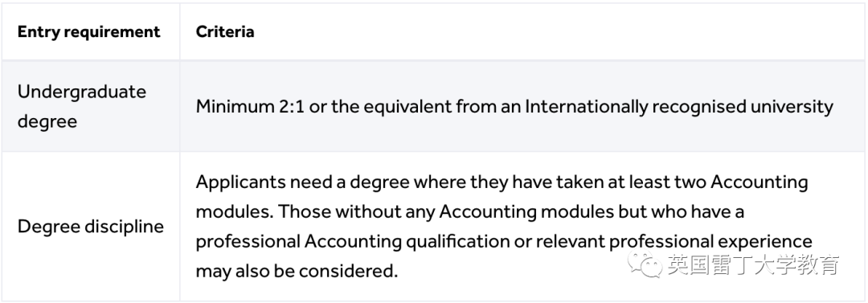Click the Chinese watermark text beside WeChat logo
This screenshot has width=868, height=303.
pyautogui.click(x=753, y=265)
